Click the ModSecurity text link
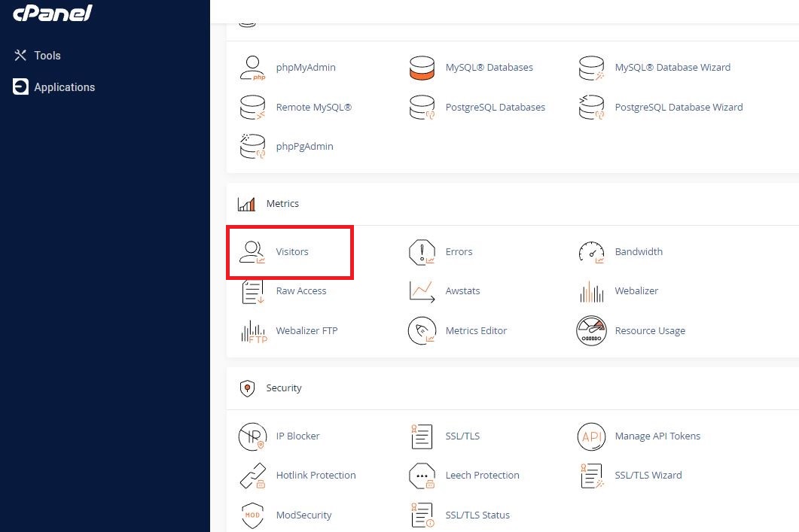Viewport: 799px width, 532px height. coord(303,515)
